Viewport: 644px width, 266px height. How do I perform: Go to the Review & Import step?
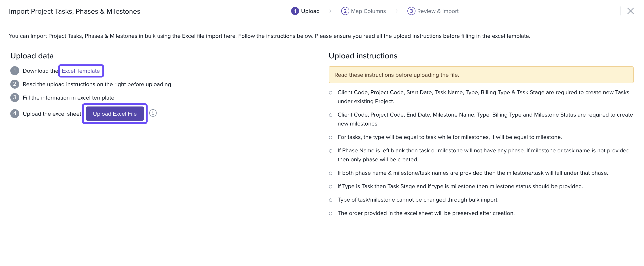438,11
